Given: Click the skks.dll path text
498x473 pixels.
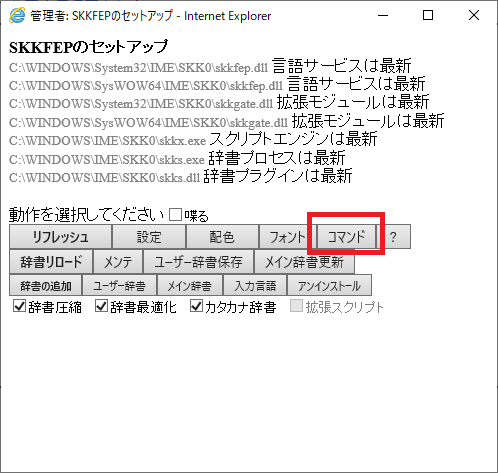Looking at the screenshot, I should [104, 178].
